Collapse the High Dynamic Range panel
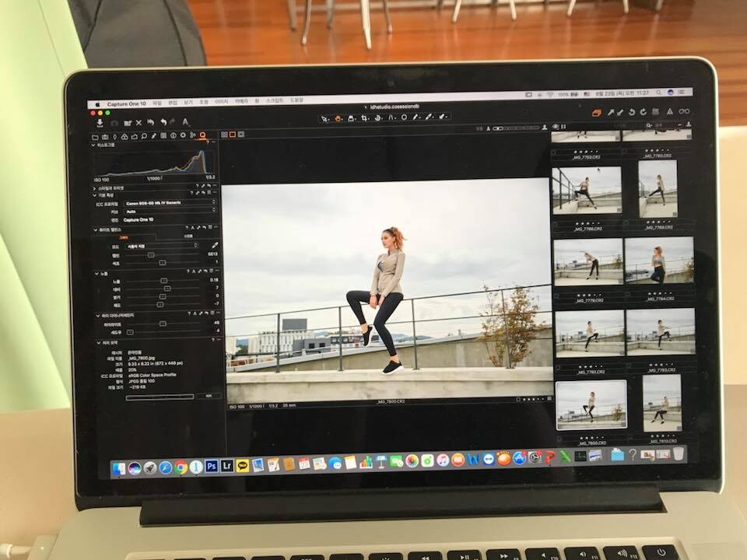Screen dimensions: 747x560 click(x=98, y=316)
